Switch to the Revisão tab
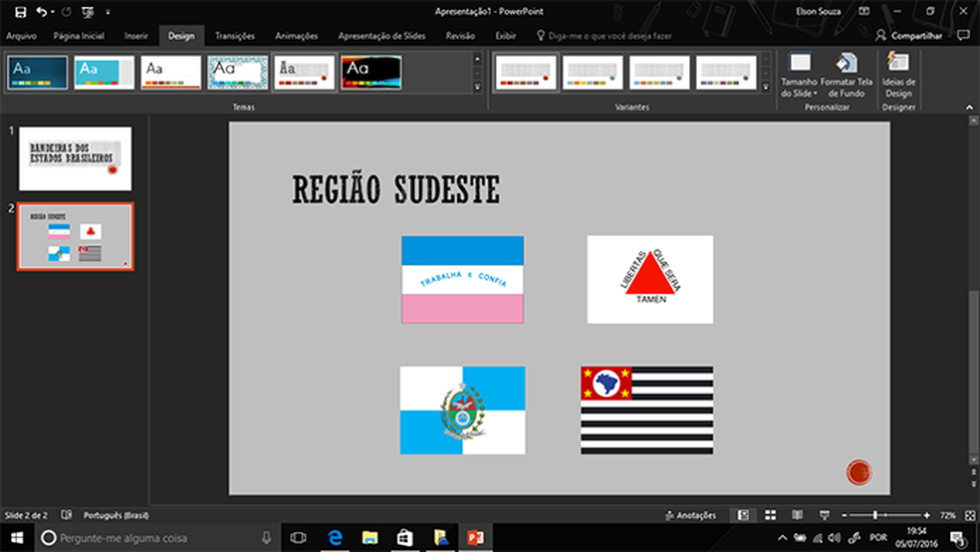 [x=460, y=36]
